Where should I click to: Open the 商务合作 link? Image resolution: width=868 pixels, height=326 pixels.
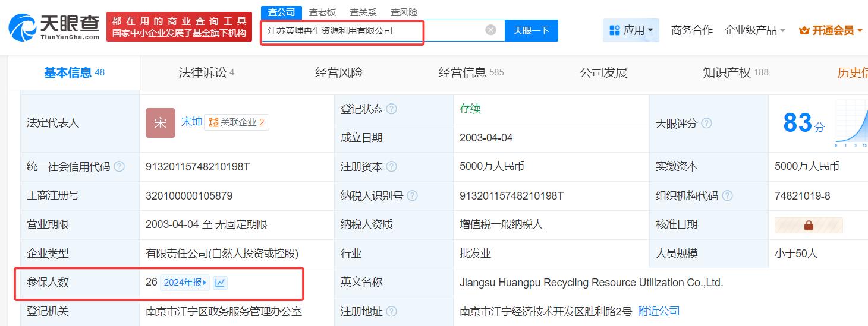click(x=692, y=30)
